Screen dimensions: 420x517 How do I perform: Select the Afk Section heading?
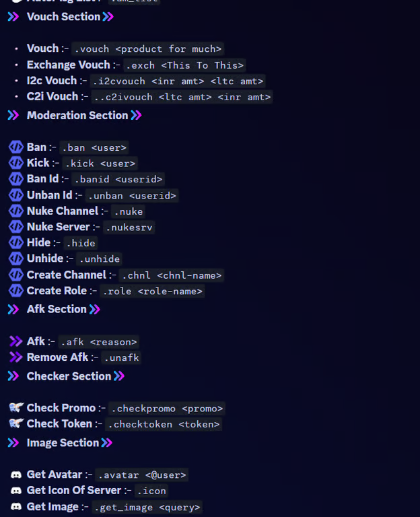(x=57, y=310)
